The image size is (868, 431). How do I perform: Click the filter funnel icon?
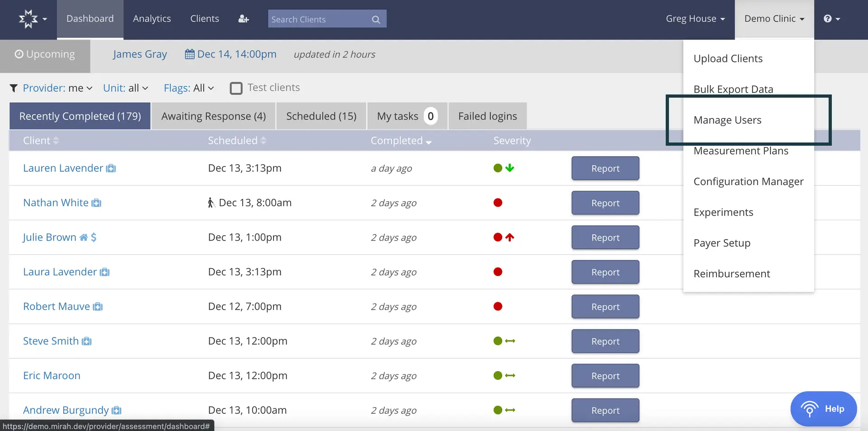pyautogui.click(x=13, y=88)
